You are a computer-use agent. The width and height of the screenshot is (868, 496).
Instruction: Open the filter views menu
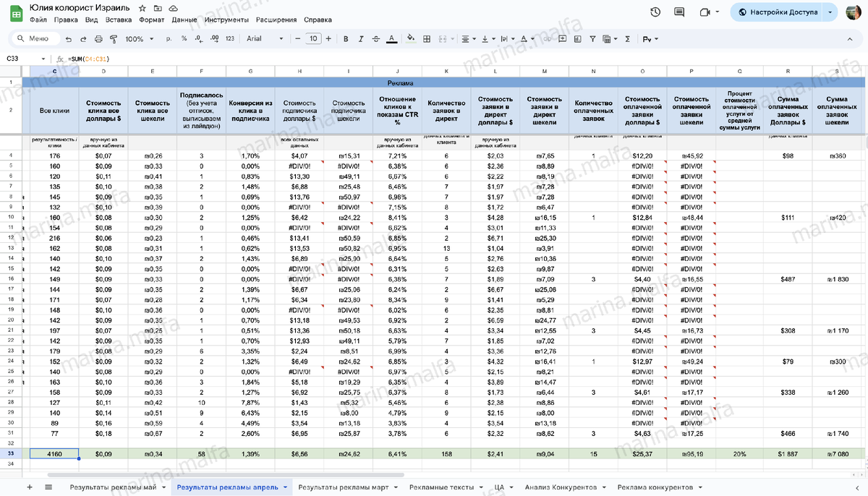click(x=609, y=39)
